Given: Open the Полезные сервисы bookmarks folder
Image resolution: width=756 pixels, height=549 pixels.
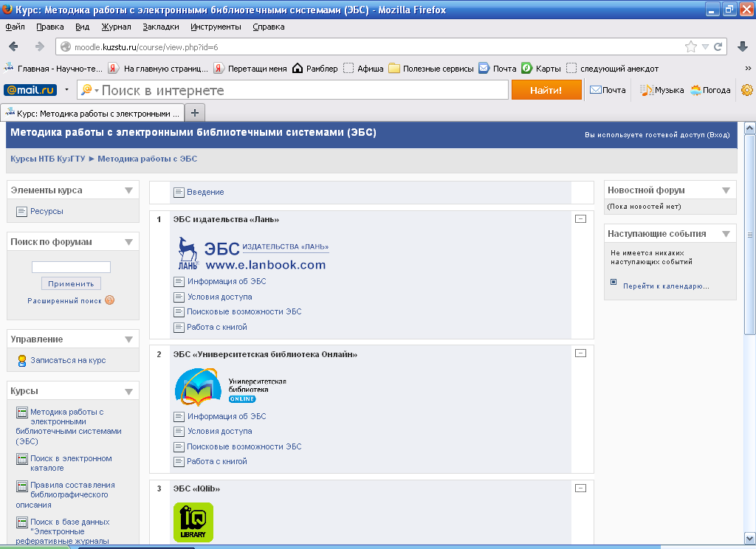Looking at the screenshot, I should pos(431,69).
